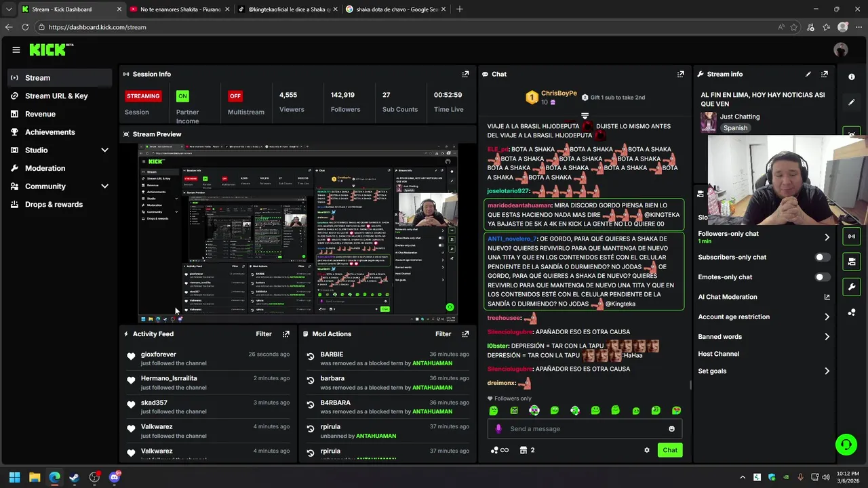
Task: Open Account age restriction settings
Action: coord(764,317)
